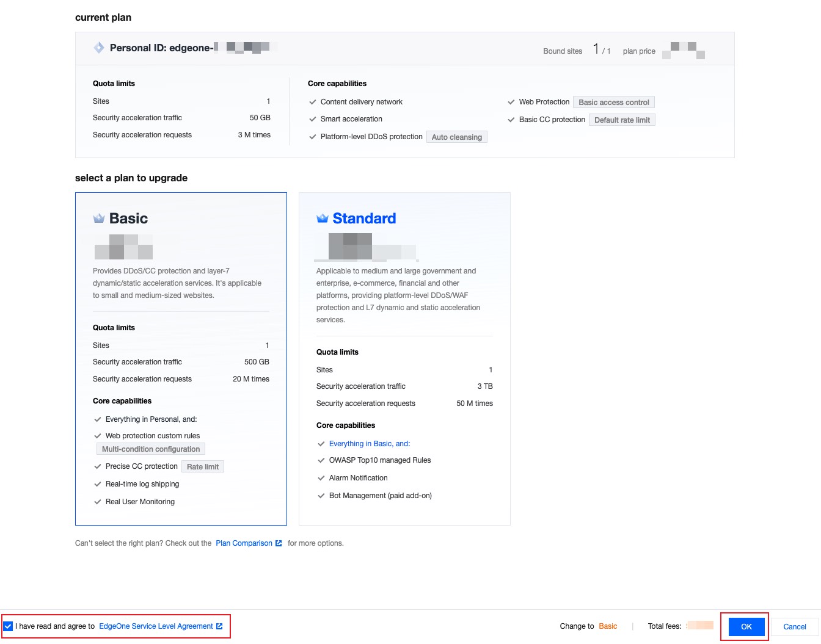Viewport: 821px width, 644px height.
Task: Click the checkmark beside Web protection custom rules
Action: 98,436
